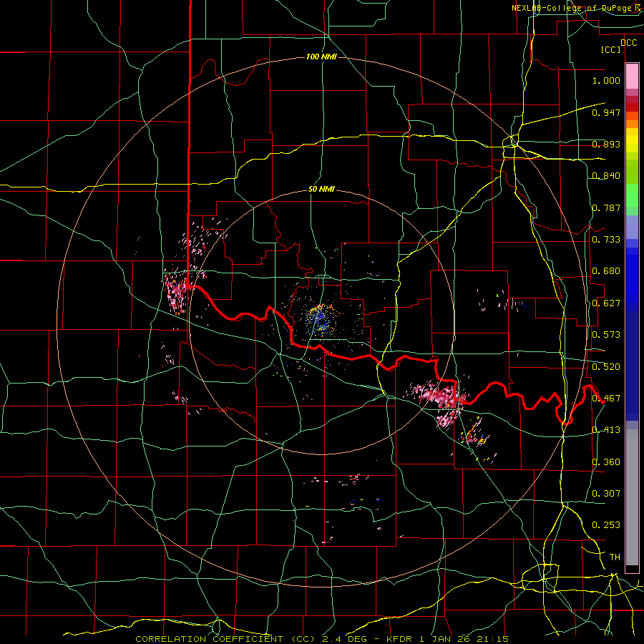Click the DCC label above the color scale

[628, 43]
